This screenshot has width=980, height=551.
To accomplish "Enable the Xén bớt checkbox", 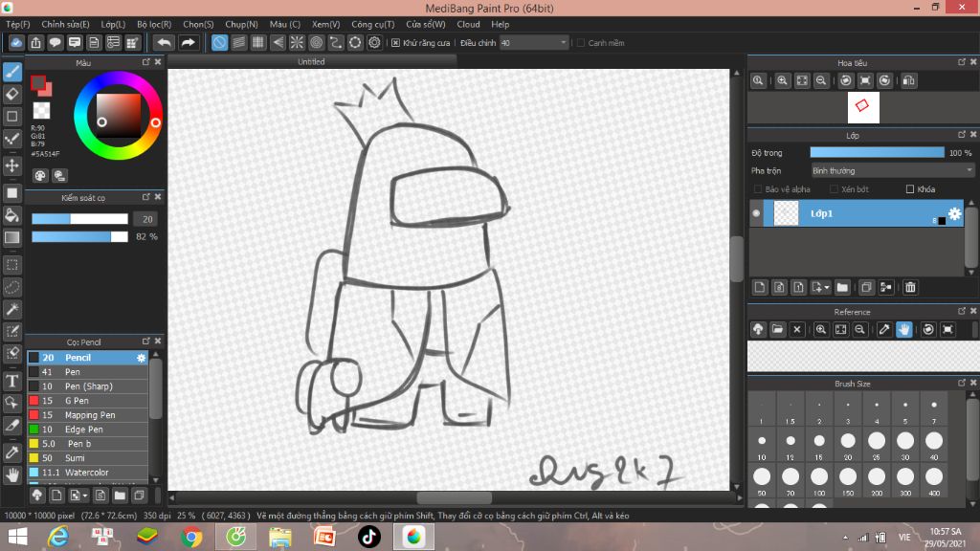I will 834,189.
